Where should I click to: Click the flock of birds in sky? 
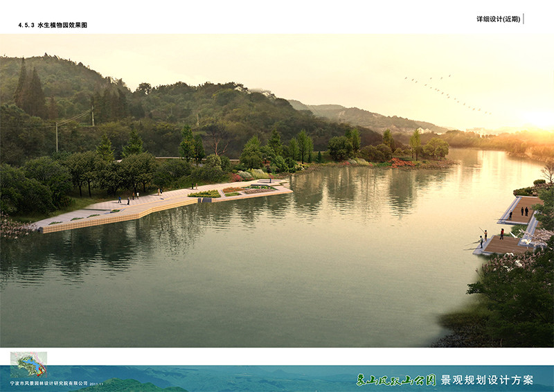click(447, 93)
